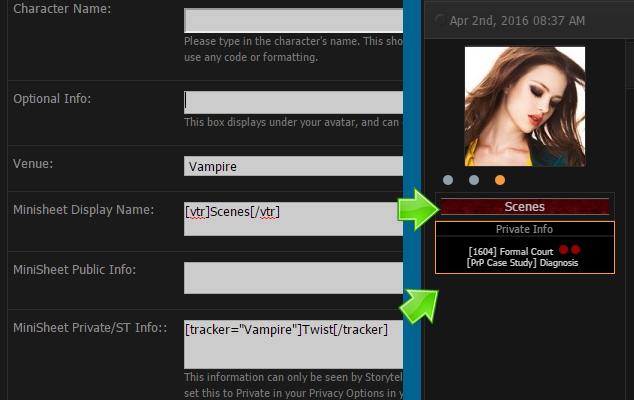634x400 pixels.
Task: Click the middle gray dot under the avatar
Action: 474,180
